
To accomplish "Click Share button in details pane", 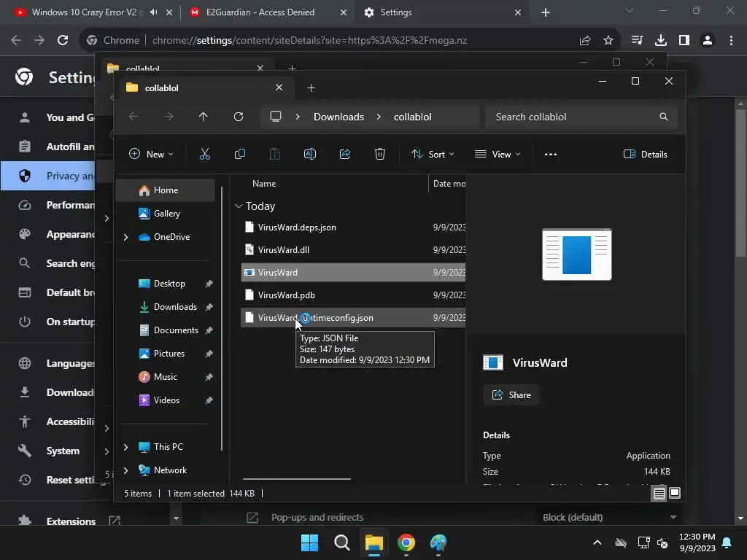I will coord(511,394).
